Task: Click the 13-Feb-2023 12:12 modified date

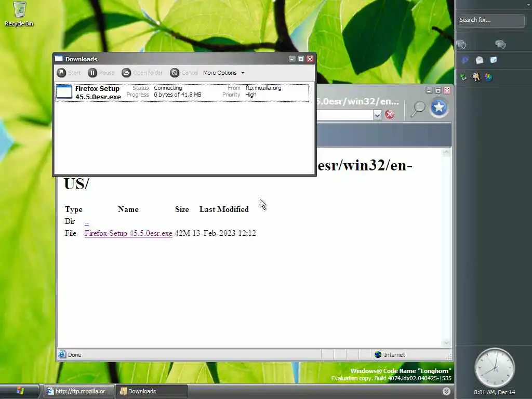Action: [224, 233]
